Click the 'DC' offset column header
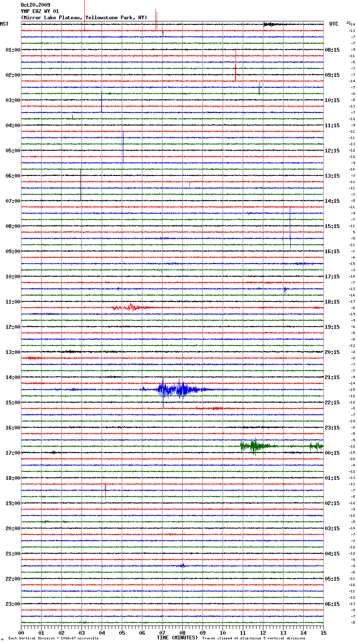This screenshot has height=644, width=357. coord(349,22)
